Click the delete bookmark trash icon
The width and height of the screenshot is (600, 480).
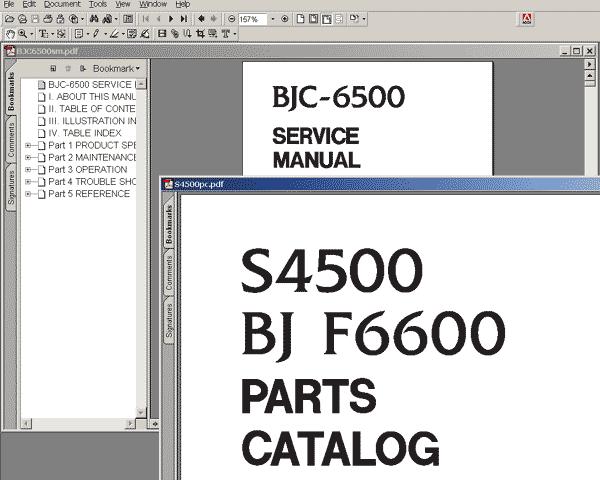pos(68,69)
